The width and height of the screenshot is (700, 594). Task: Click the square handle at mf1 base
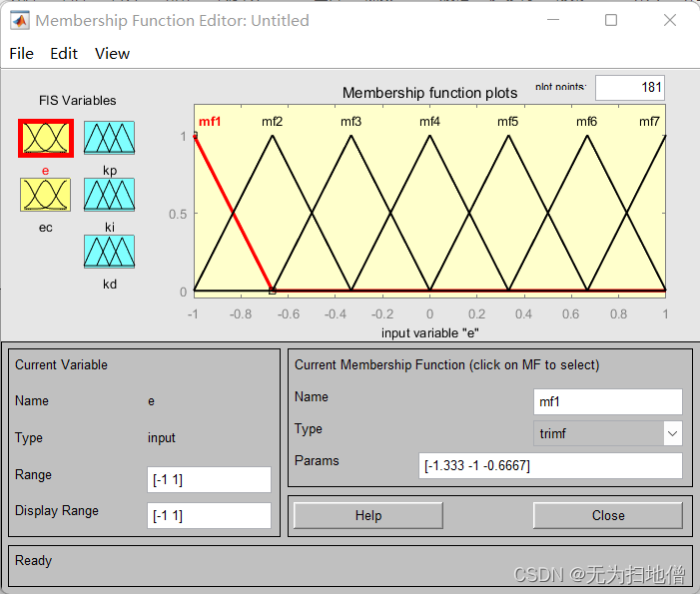[273, 291]
